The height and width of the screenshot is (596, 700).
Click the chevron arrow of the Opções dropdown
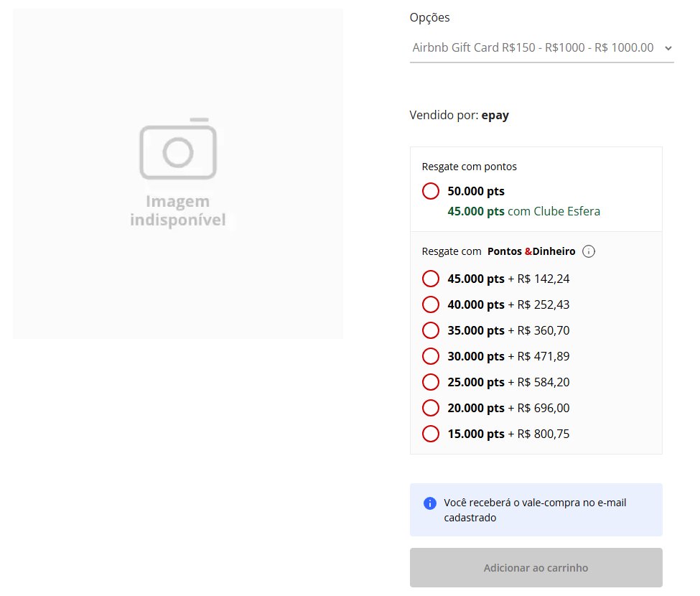click(x=668, y=48)
